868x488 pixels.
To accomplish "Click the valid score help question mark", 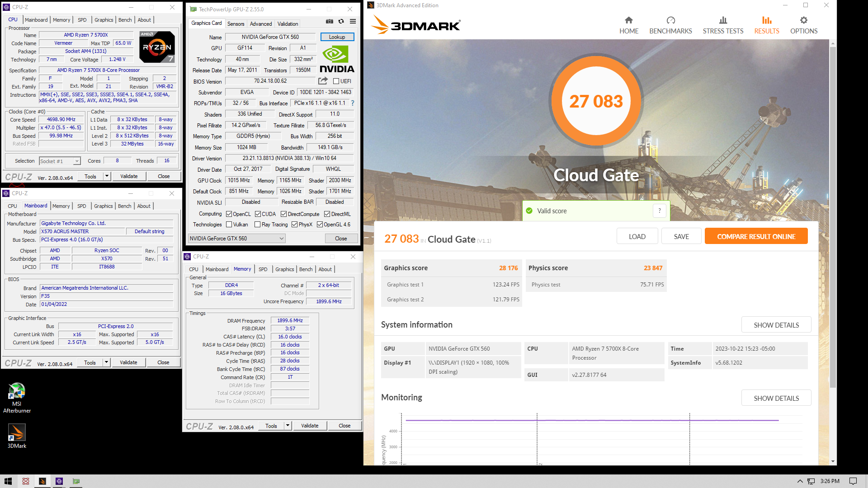I will click(x=660, y=211).
